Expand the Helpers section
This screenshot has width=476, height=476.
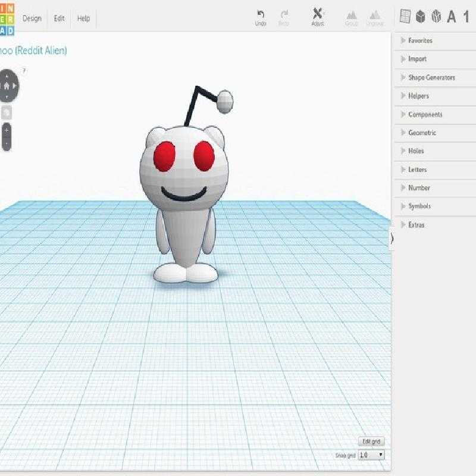tap(436, 96)
